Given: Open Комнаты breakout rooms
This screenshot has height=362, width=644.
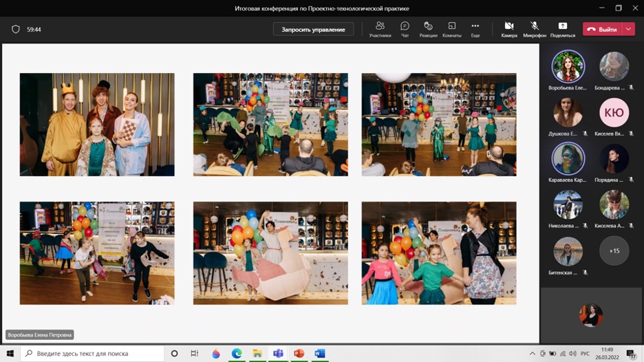Looking at the screenshot, I should pos(451,29).
